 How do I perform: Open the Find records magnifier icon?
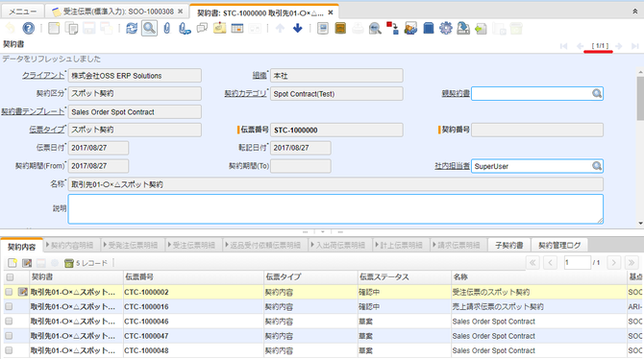point(149,28)
